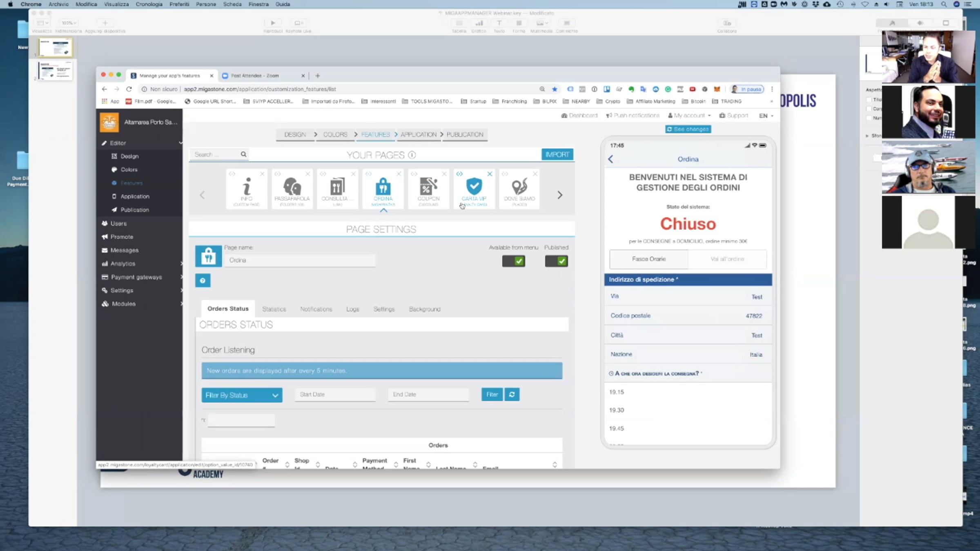The height and width of the screenshot is (551, 980).
Task: Apply the orders Filter button
Action: pos(492,394)
